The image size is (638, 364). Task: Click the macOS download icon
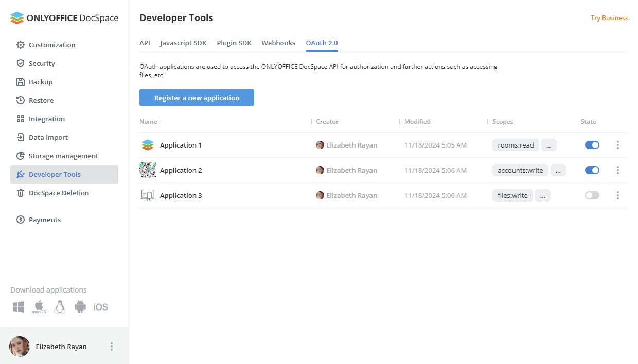pyautogui.click(x=39, y=307)
